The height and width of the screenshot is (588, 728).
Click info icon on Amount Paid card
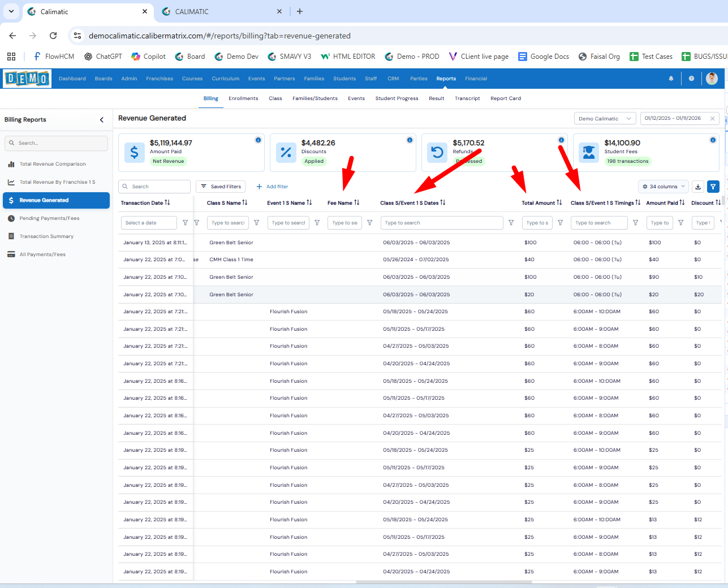coord(258,140)
